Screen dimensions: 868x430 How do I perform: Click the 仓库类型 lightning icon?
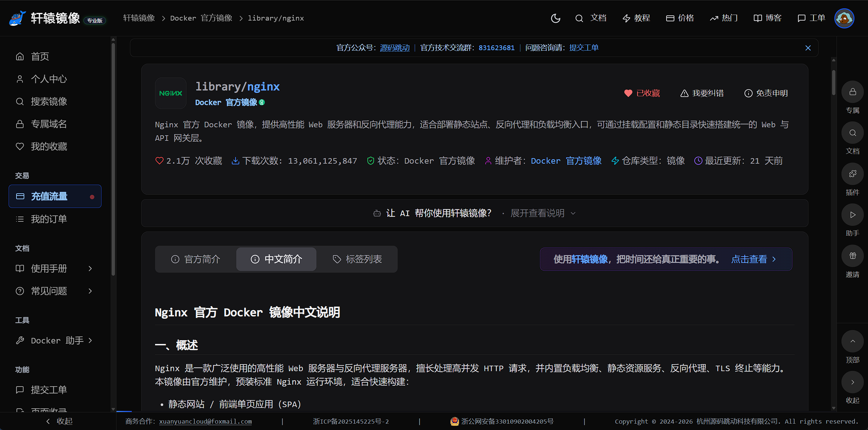pyautogui.click(x=615, y=161)
